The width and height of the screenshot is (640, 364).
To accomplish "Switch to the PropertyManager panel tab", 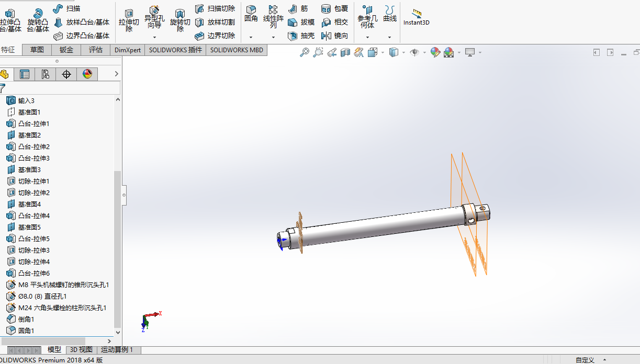I will 25,74.
